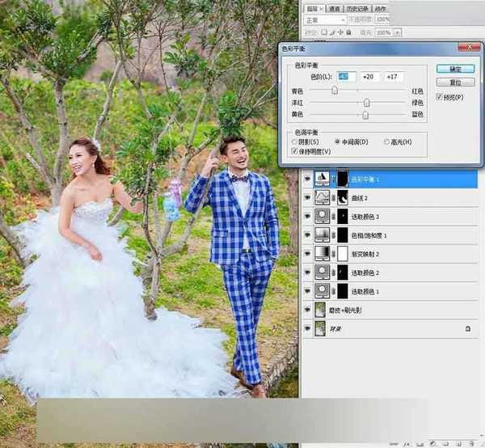Viewport: 485px width, 448px height.
Task: Click the lock all padlock icon
Action: pos(348,32)
